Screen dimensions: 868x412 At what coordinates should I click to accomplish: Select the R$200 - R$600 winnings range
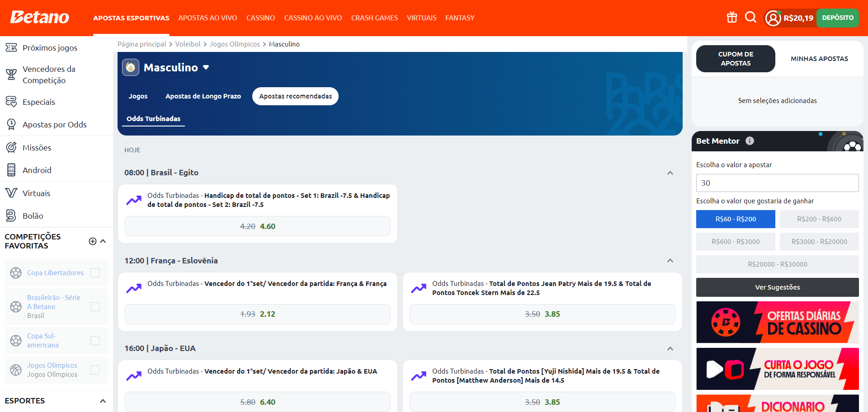click(x=819, y=219)
